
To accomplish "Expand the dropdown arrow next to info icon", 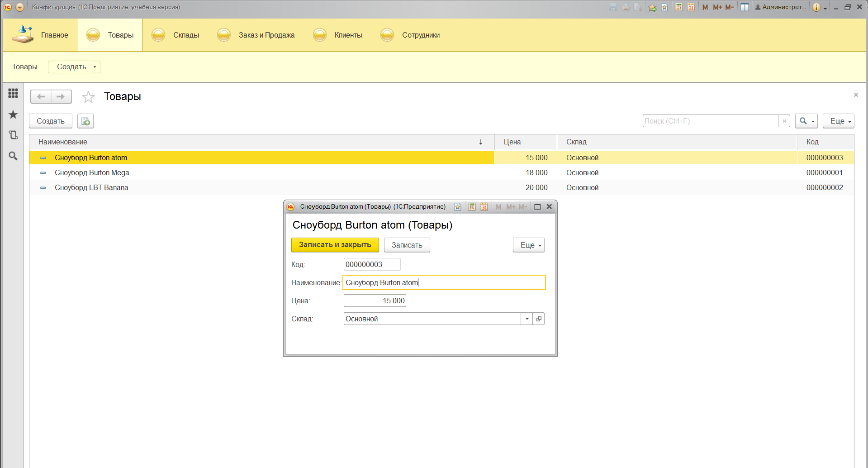I will tap(825, 8).
